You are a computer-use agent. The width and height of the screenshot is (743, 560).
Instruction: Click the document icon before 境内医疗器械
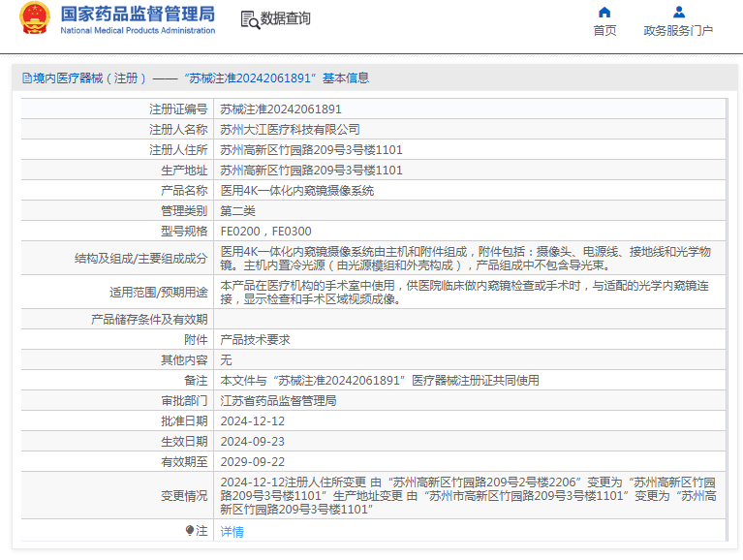point(27,78)
